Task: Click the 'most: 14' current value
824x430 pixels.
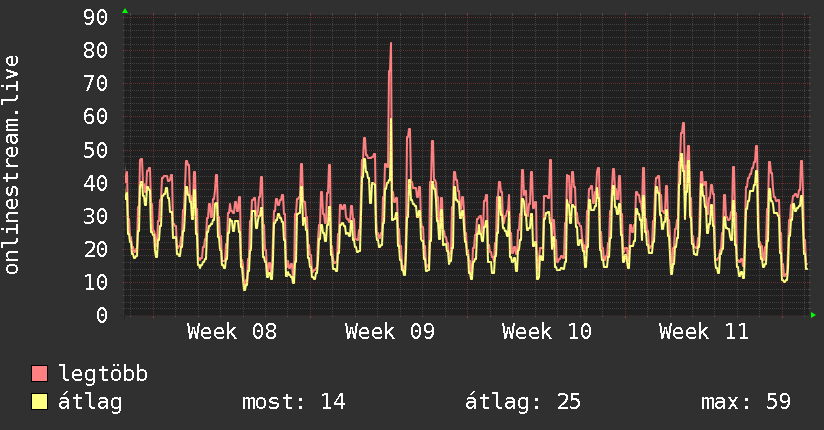Action: click(x=294, y=402)
